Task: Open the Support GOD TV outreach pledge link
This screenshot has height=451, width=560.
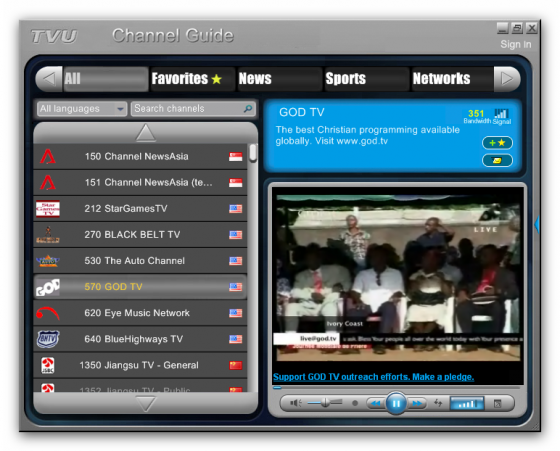Action: [x=373, y=377]
